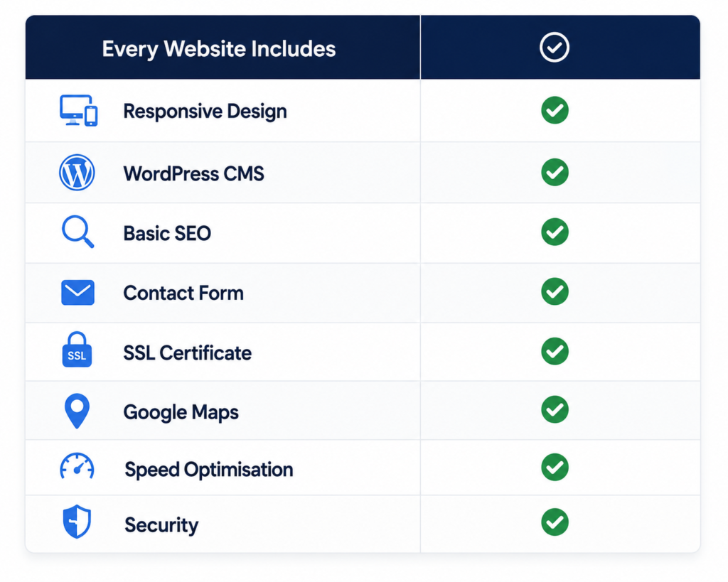Click the Responsive Design desktop-and-phone icon
Screen dimensions: 728x582
click(x=78, y=110)
